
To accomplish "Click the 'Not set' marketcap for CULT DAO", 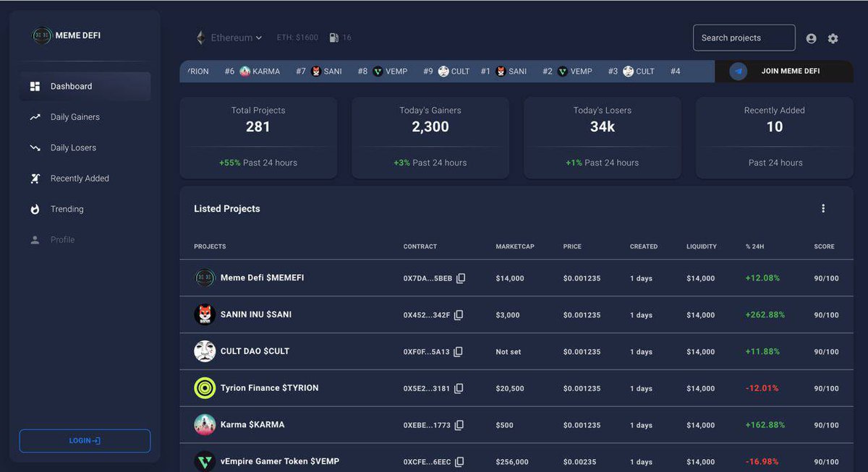I will click(x=509, y=352).
